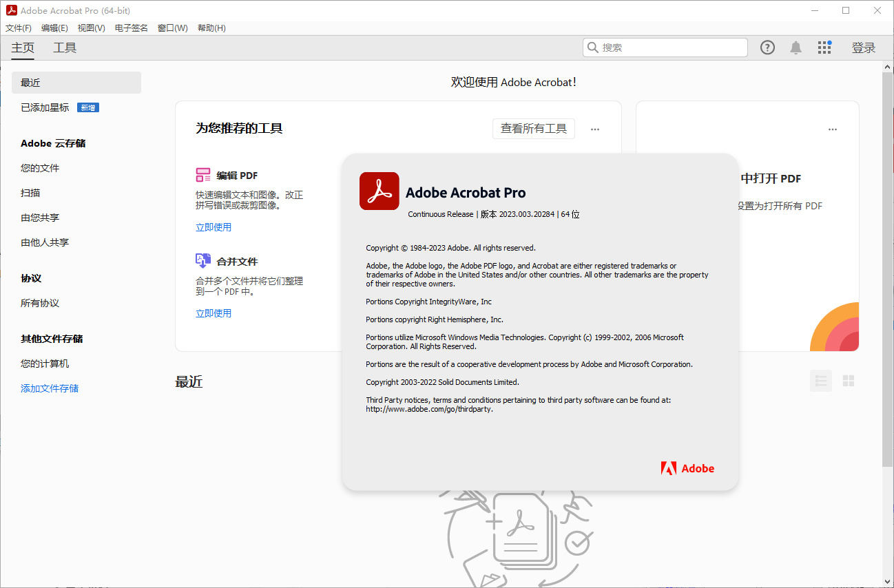Open recommended tools more options ellipsis
This screenshot has width=894, height=588.
click(595, 129)
